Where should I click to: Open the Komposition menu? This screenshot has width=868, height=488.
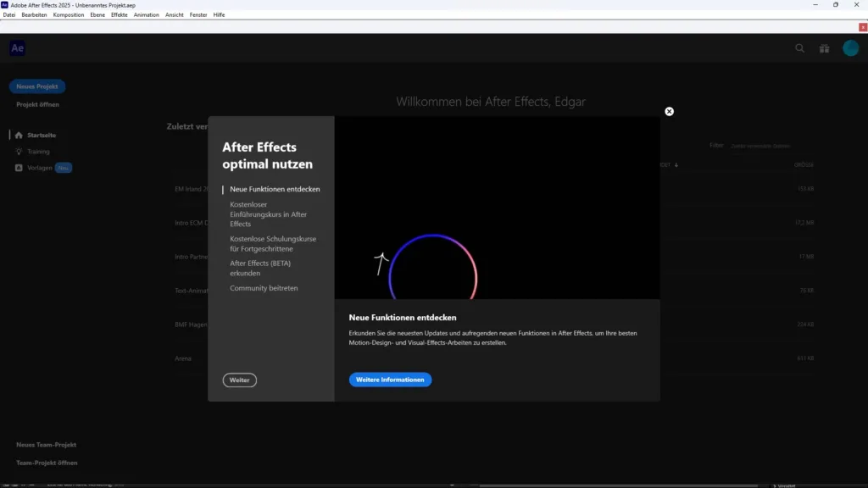(69, 15)
